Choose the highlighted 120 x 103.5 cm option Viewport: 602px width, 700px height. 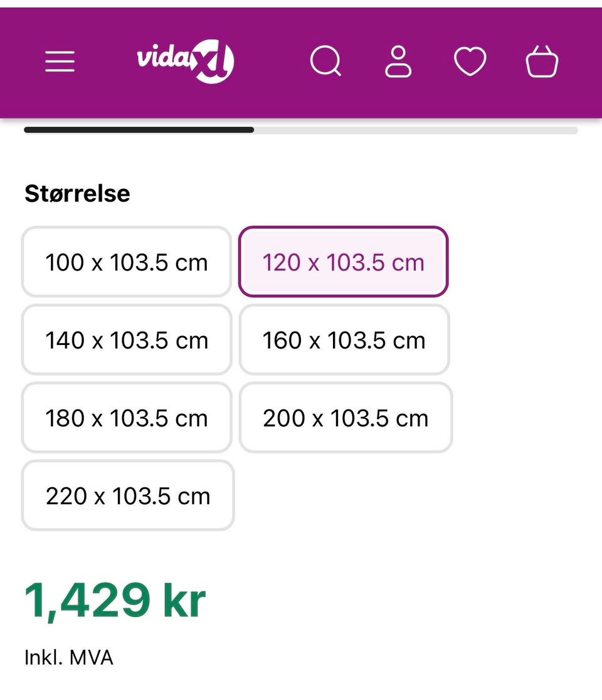pos(343,262)
